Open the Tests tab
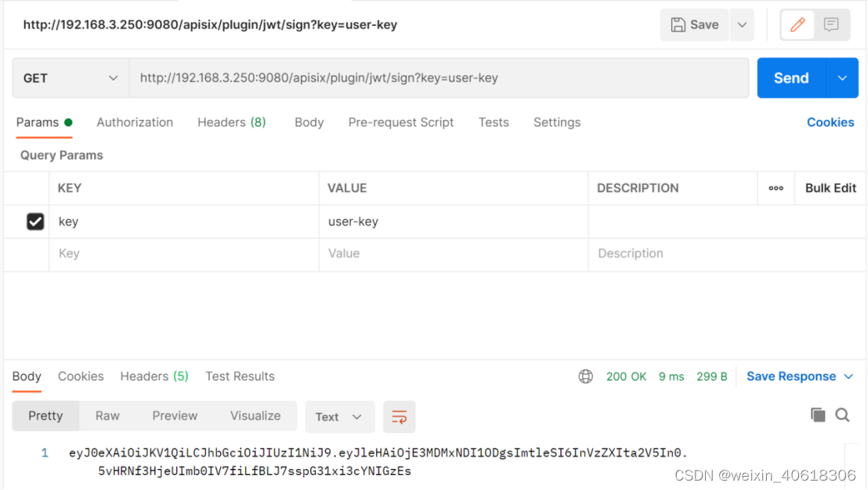Image resolution: width=868 pixels, height=490 pixels. pos(494,123)
